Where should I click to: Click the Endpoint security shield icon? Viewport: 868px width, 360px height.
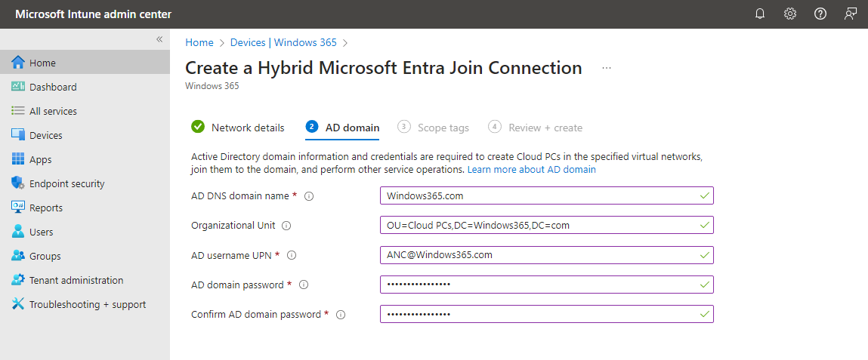click(18, 183)
